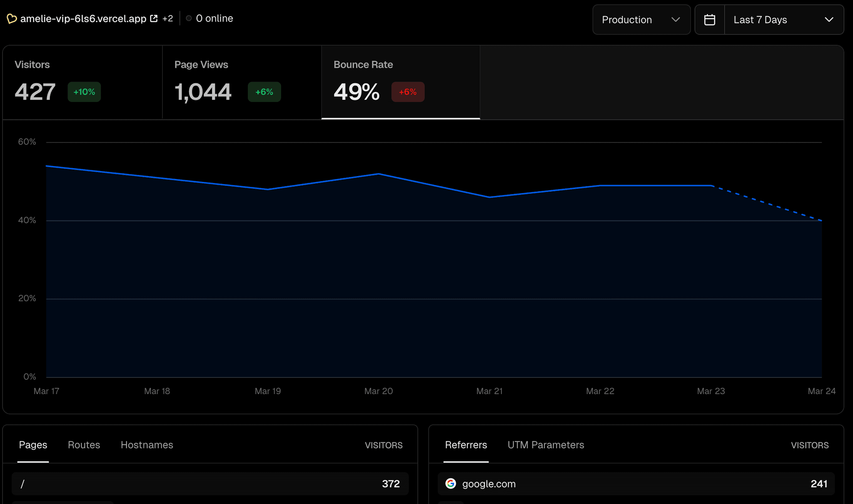Open external link icon beside domain

pos(154,19)
